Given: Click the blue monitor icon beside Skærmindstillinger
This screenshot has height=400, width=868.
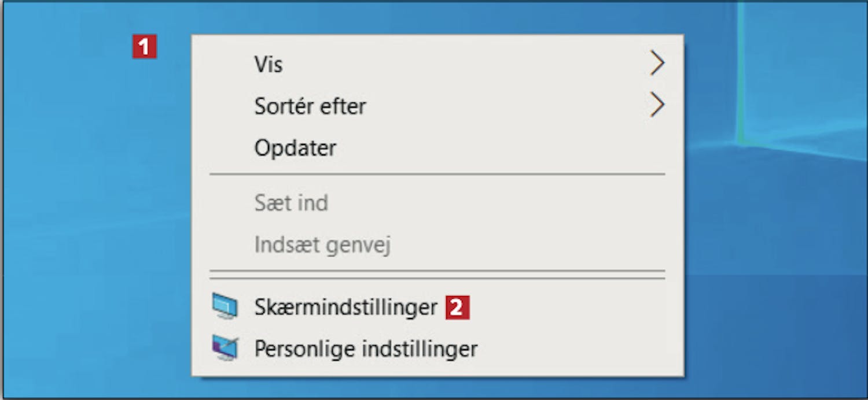Looking at the screenshot, I should tap(225, 306).
